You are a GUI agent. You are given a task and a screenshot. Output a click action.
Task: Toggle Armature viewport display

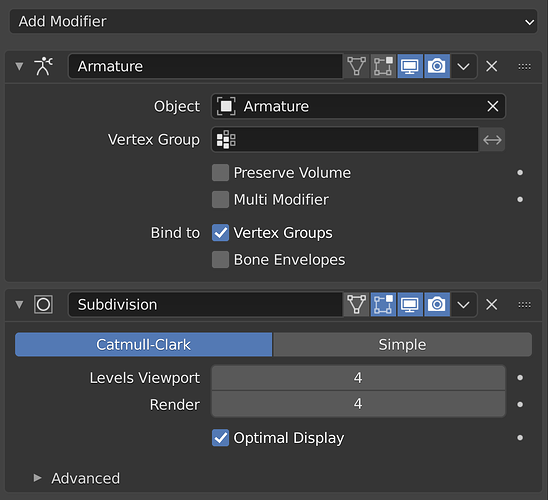(x=410, y=66)
